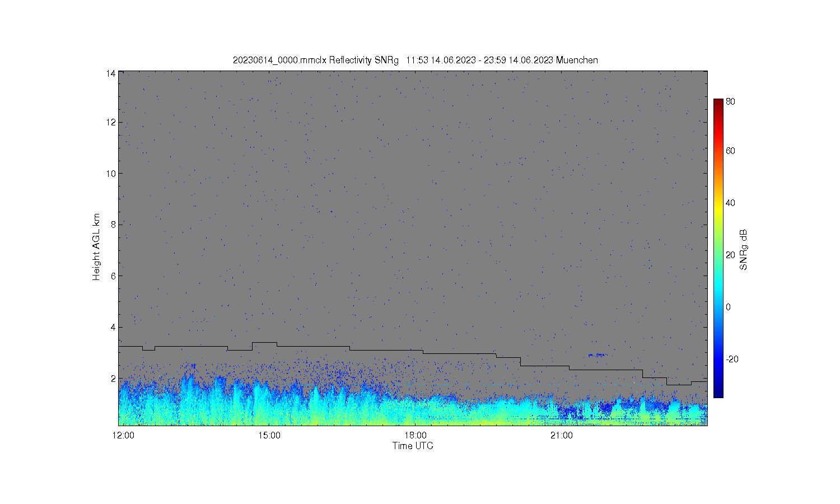Click the colorbar value -20
This screenshot has height=504, width=840.
pos(732,359)
